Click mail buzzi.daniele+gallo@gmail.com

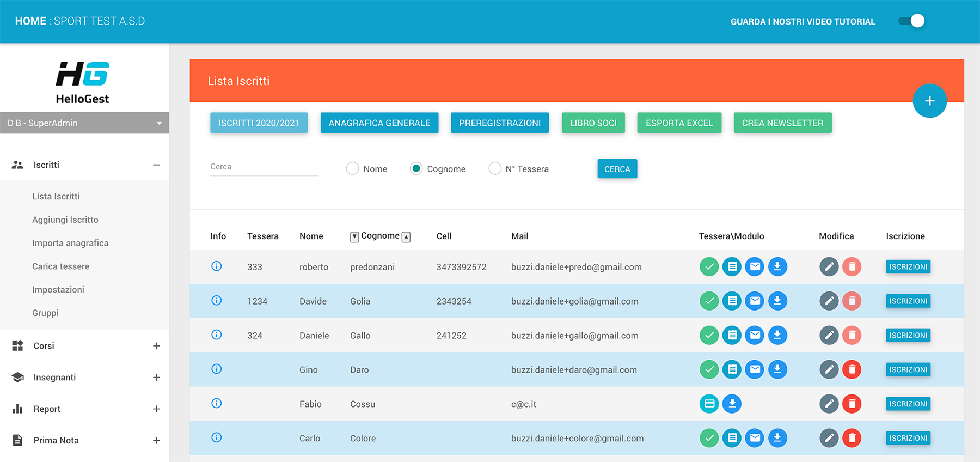[x=575, y=336]
